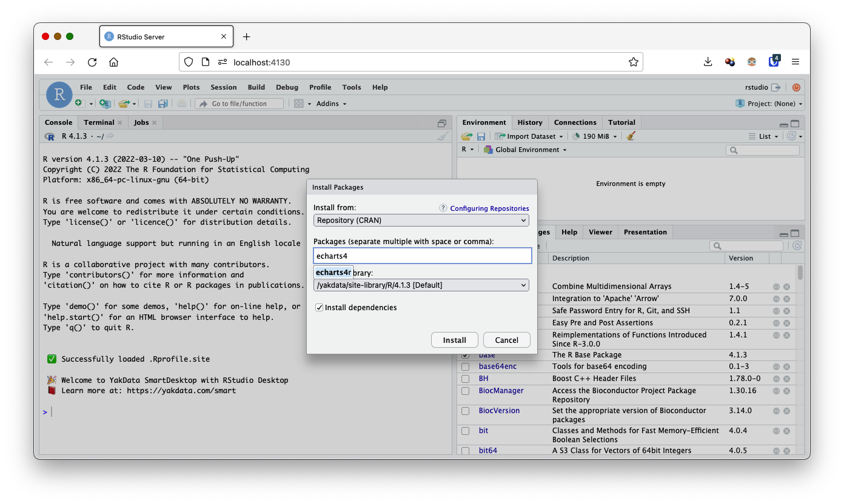Open the Project: (None) dropdown
This screenshot has height=504, width=844.
pyautogui.click(x=770, y=104)
